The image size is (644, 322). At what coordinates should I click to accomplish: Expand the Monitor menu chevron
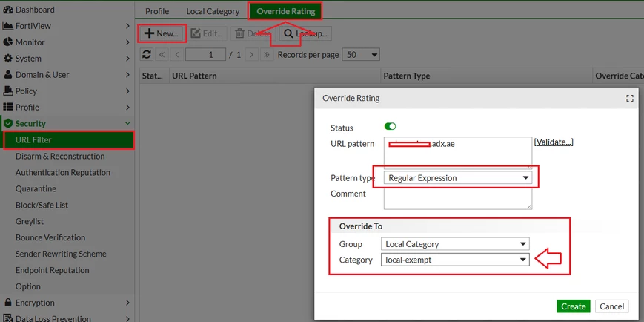pos(127,42)
